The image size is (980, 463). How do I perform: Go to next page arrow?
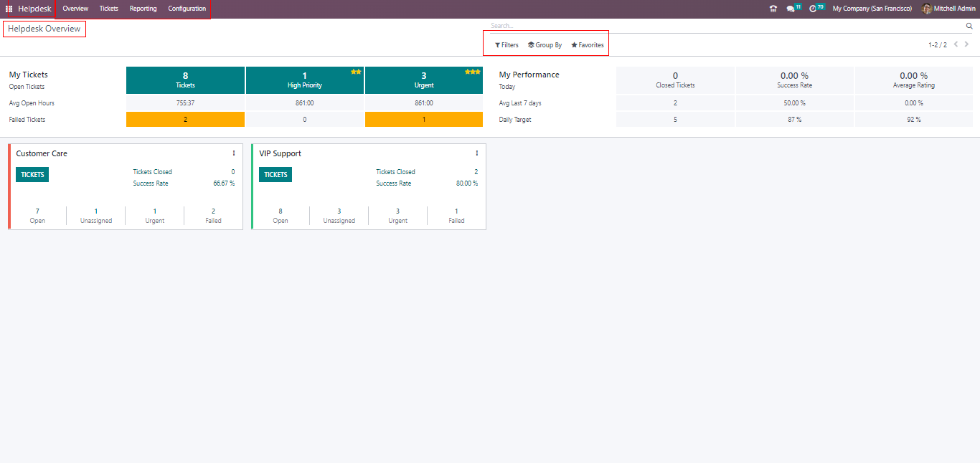(967, 44)
